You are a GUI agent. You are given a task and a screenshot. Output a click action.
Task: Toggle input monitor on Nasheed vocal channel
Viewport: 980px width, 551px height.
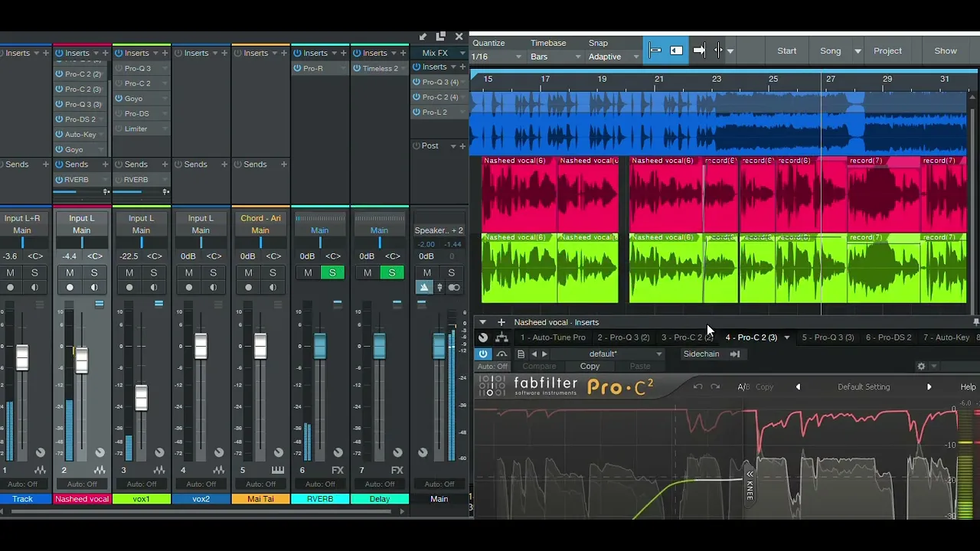pyautogui.click(x=94, y=288)
